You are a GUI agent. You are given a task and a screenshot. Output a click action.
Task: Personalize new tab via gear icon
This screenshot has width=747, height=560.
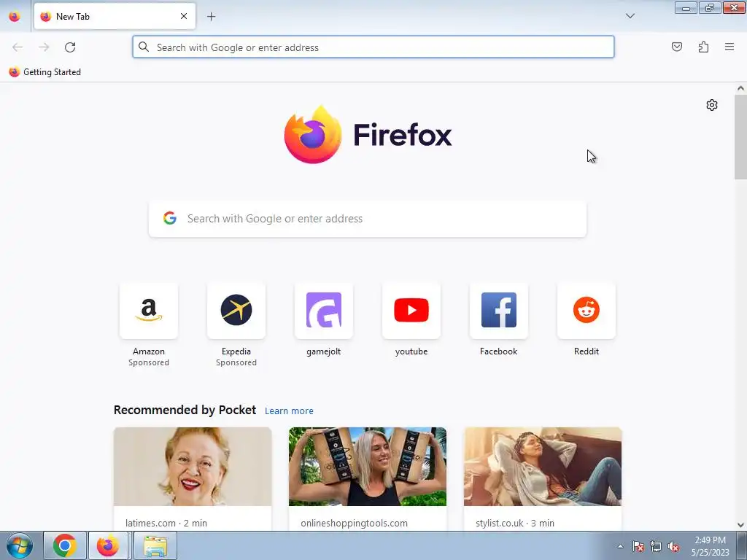point(712,105)
